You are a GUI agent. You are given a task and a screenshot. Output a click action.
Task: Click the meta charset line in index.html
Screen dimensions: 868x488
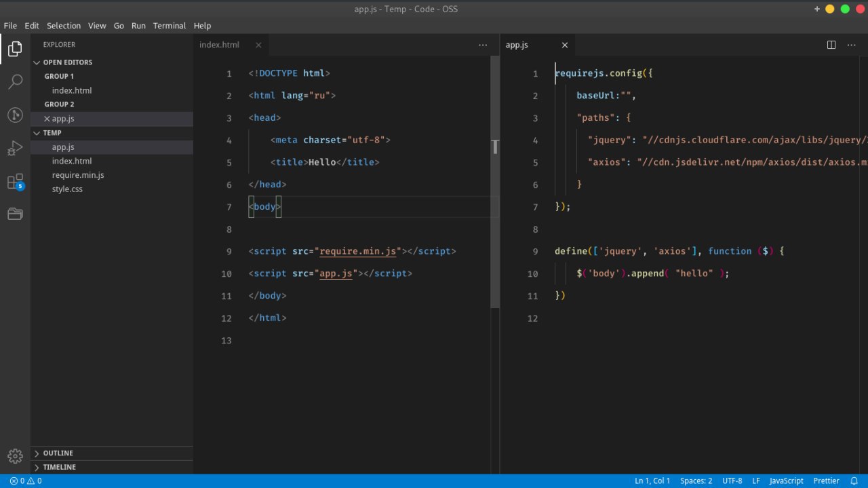click(x=330, y=140)
